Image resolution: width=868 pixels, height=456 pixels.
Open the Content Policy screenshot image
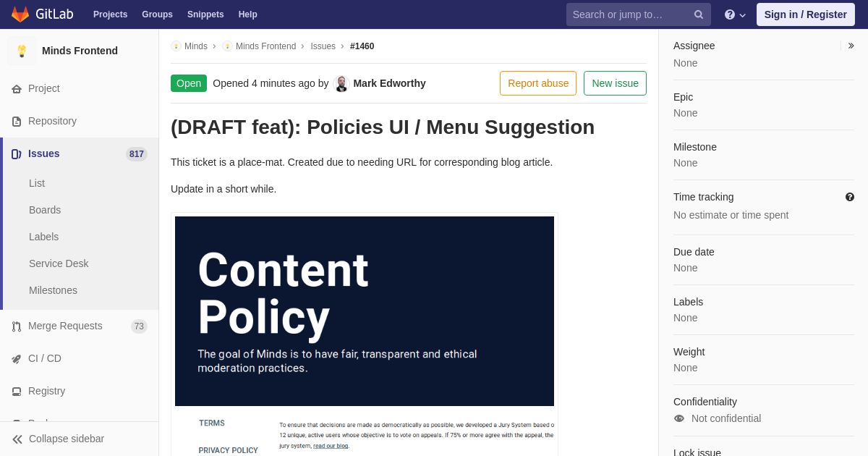point(365,334)
